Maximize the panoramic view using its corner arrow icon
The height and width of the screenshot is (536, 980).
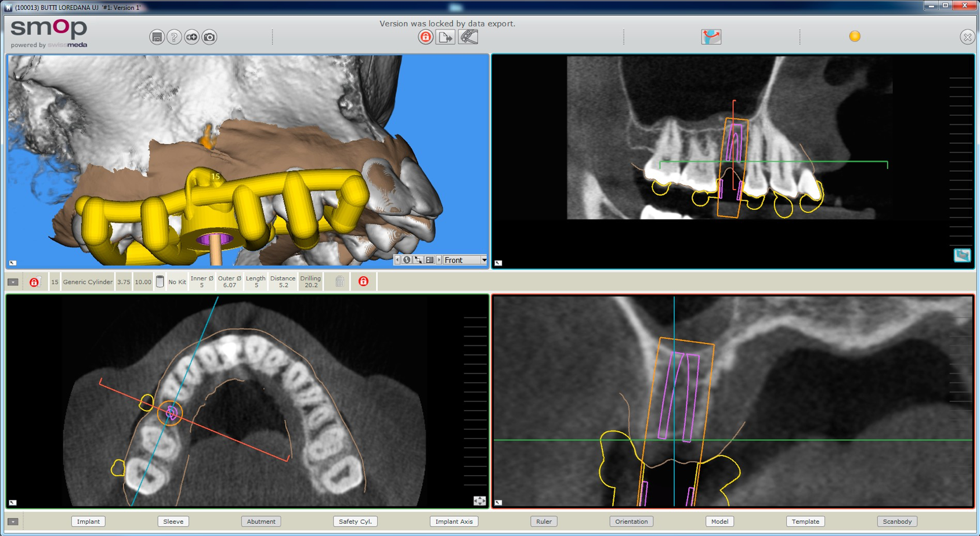click(x=498, y=263)
